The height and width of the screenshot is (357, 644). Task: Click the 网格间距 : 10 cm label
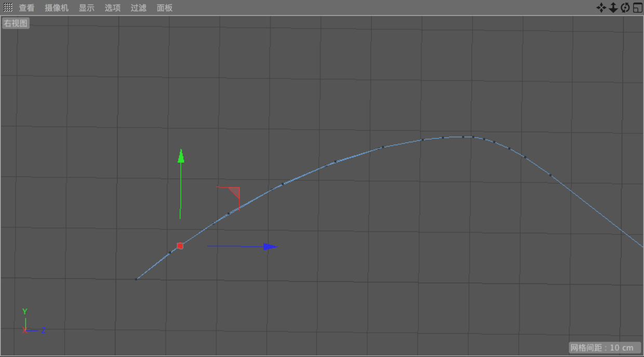coord(604,348)
